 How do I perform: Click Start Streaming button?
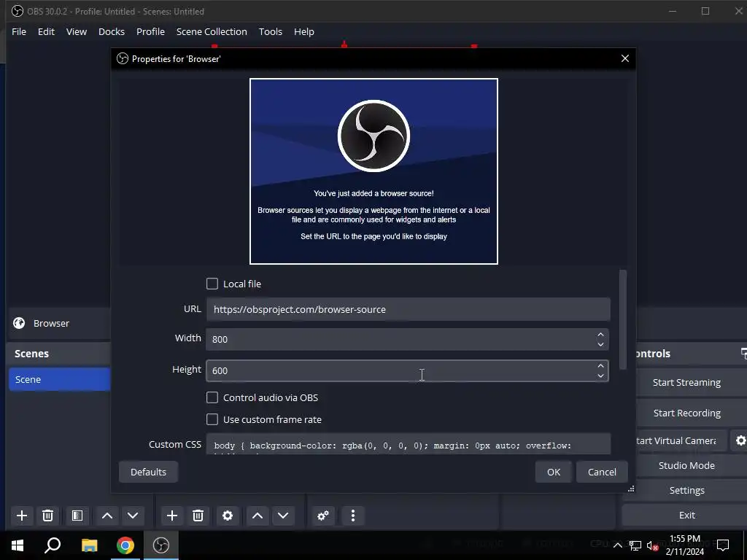(x=686, y=382)
